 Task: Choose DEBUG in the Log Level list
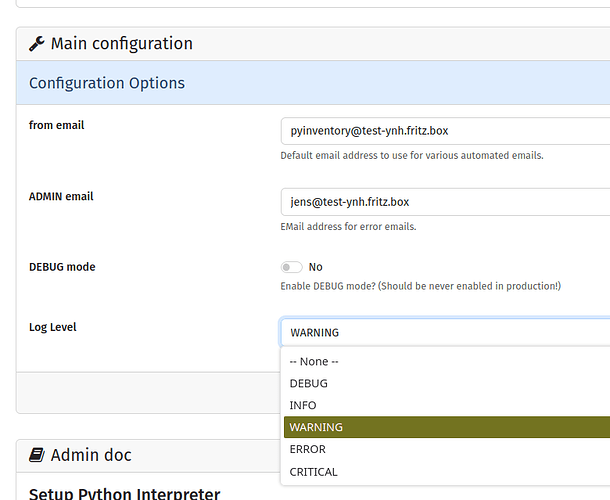[447, 383]
